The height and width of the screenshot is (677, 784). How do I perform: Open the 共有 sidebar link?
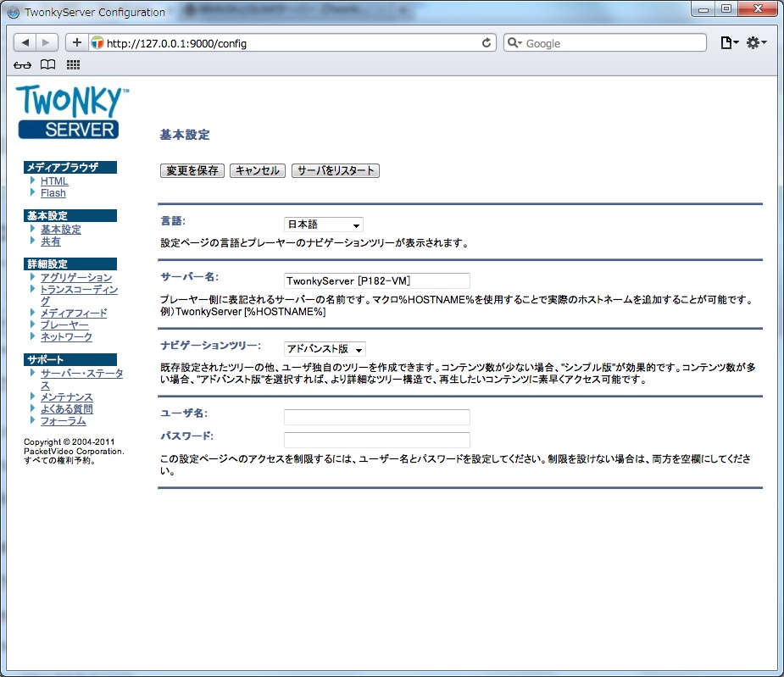tap(51, 241)
